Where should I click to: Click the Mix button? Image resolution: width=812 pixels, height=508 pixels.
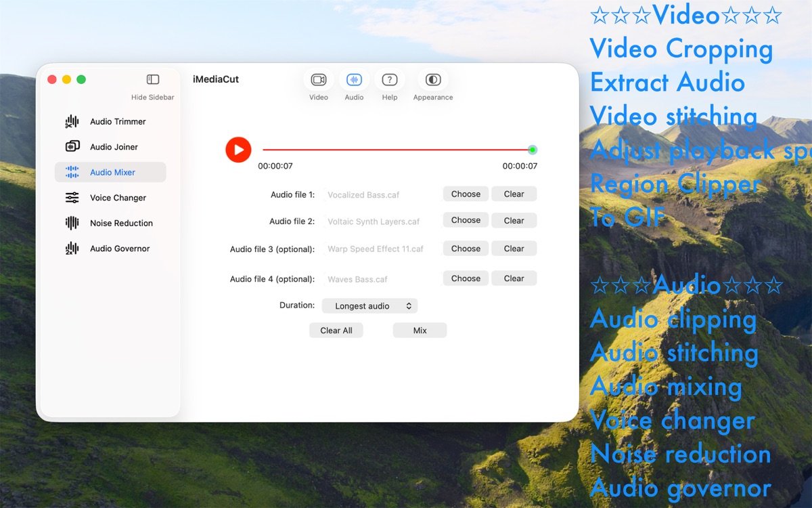pos(420,331)
